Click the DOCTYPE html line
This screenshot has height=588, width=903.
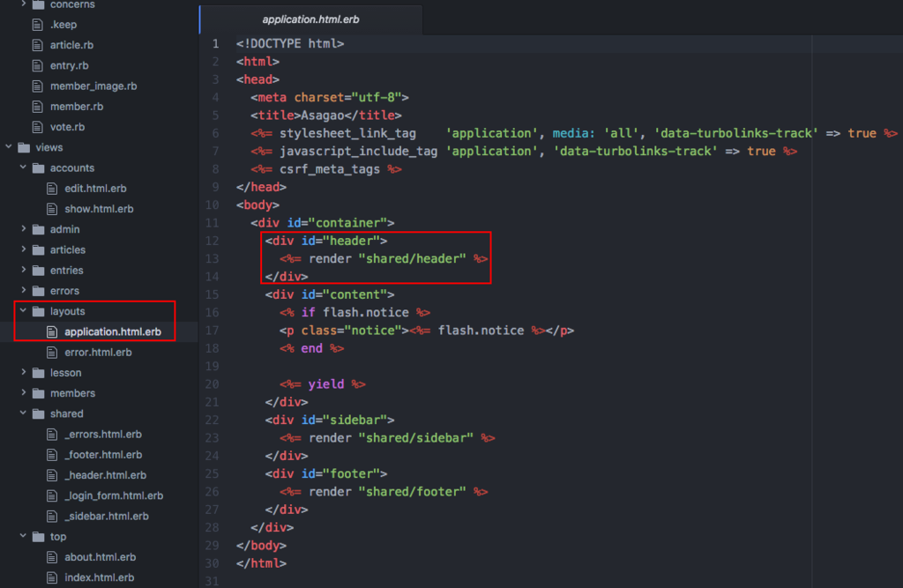[x=290, y=44]
